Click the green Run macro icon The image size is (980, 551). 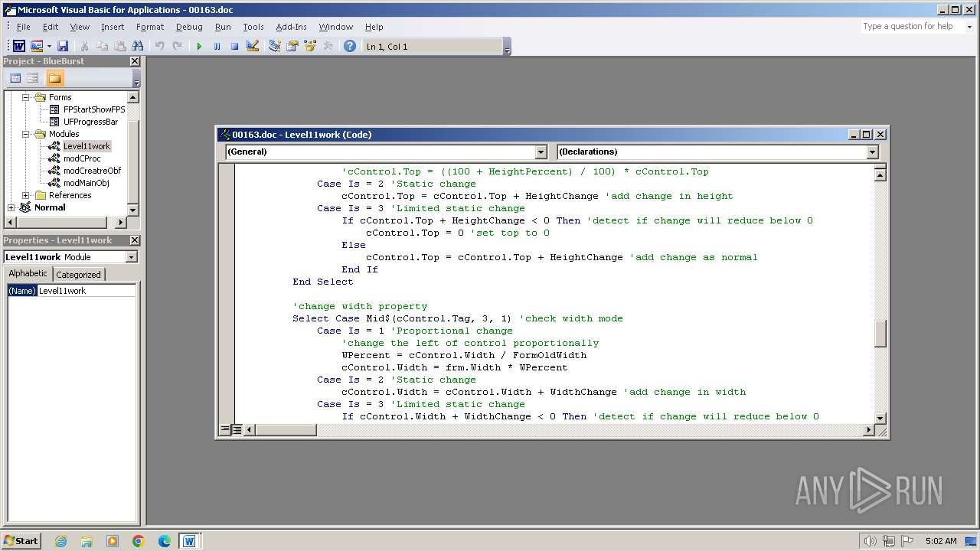199,47
